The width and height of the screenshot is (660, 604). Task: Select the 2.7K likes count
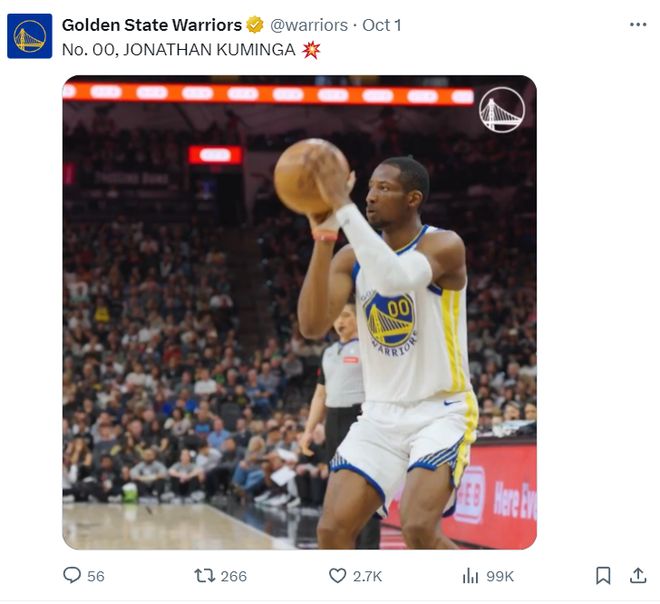pos(368,576)
